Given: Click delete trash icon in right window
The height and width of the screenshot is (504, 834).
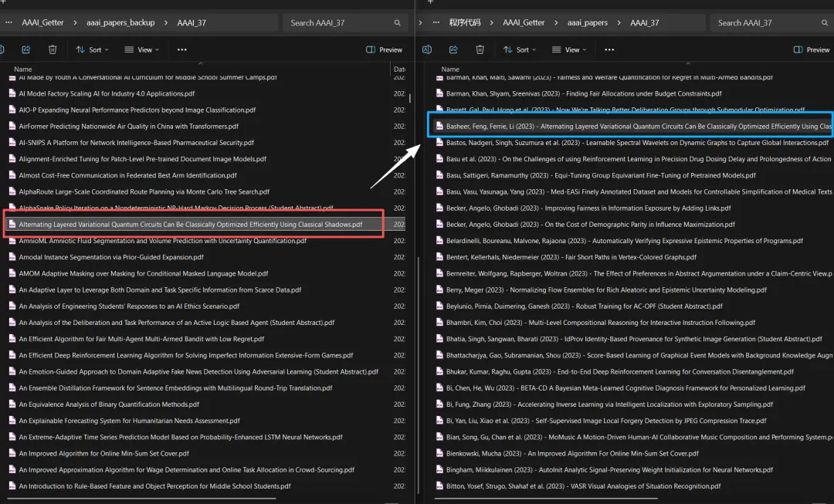Looking at the screenshot, I should (480, 49).
